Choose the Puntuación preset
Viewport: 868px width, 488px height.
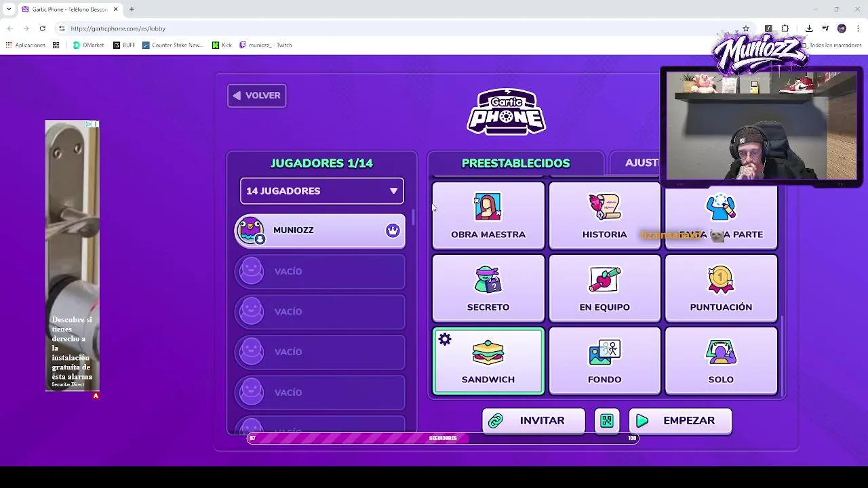coord(721,287)
